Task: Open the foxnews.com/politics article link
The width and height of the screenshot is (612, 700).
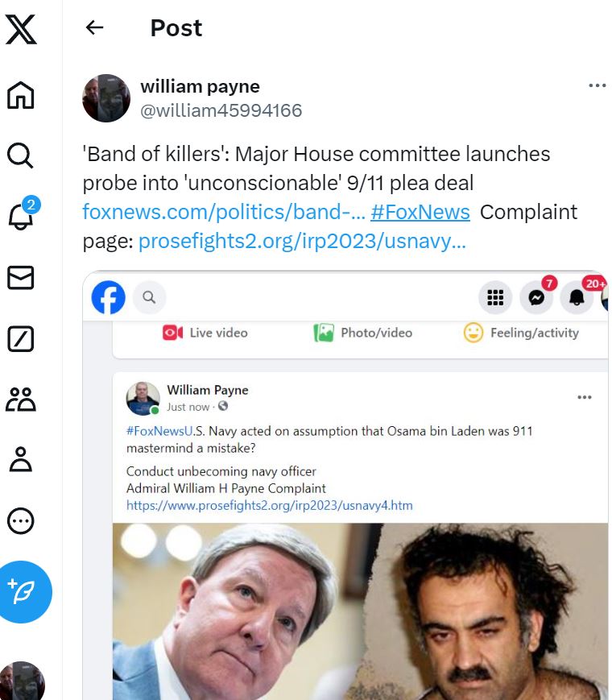Action: (224, 212)
